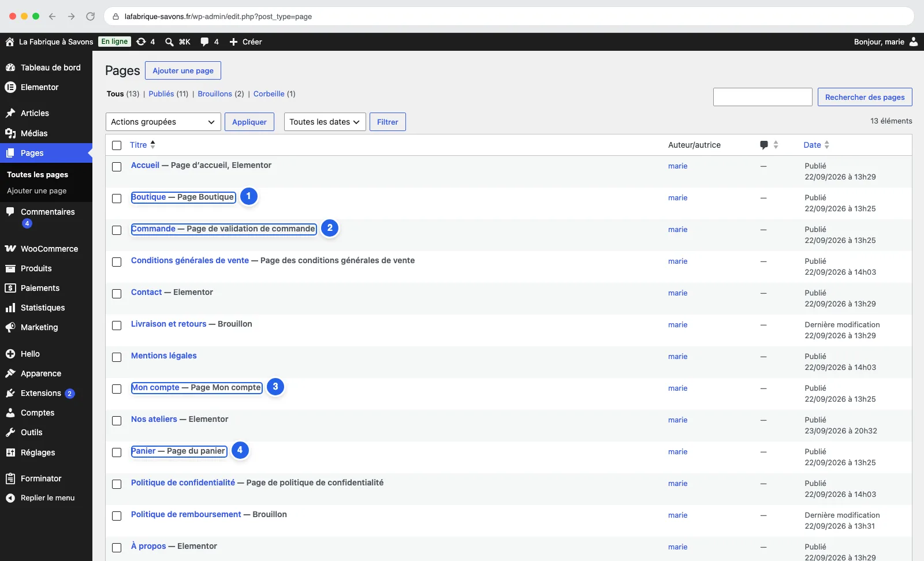The image size is (924, 561).
Task: Open the Elementor sidebar icon
Action: [x=10, y=87]
